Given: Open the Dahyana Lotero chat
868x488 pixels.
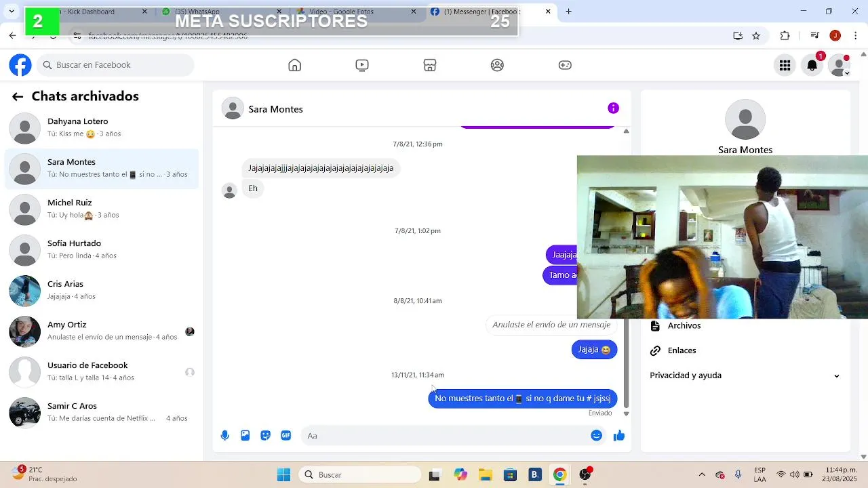Looking at the screenshot, I should tap(102, 127).
